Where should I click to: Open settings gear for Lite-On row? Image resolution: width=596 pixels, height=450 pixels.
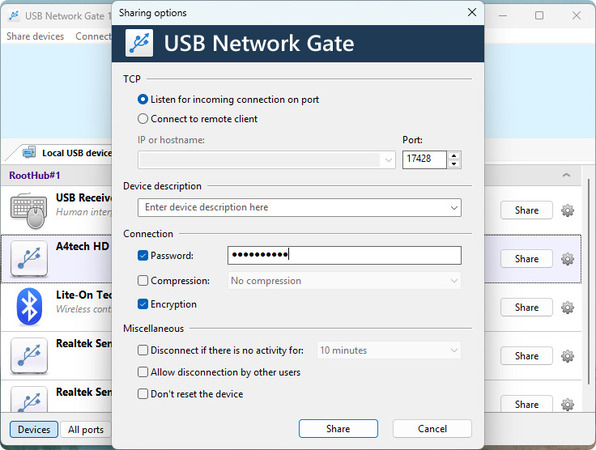567,307
